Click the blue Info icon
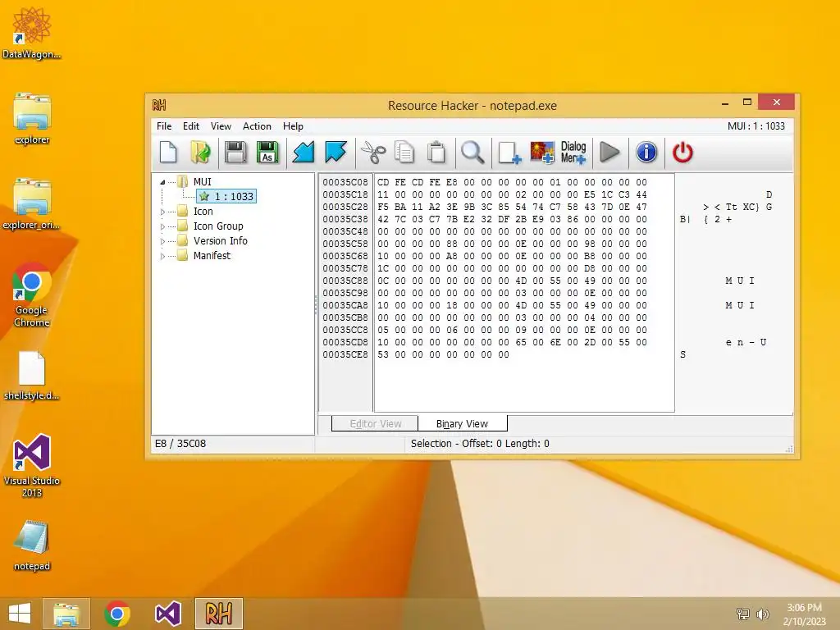Image resolution: width=840 pixels, height=630 pixels. click(x=646, y=152)
